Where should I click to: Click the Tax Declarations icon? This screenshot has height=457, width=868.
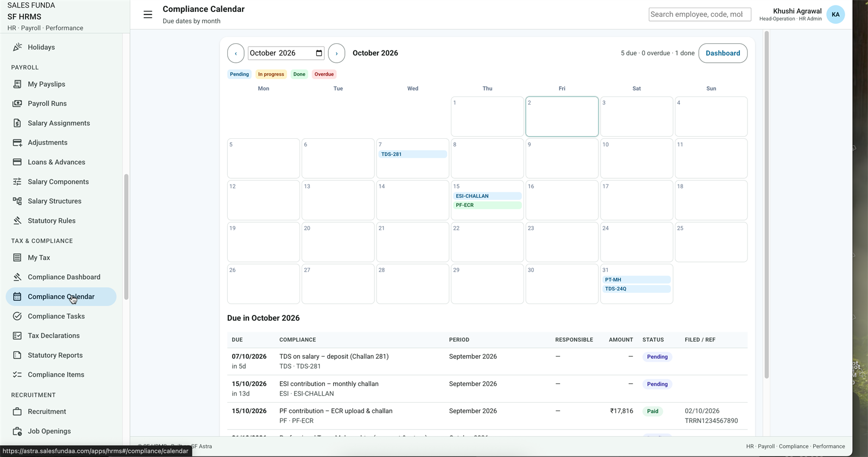tap(17, 336)
